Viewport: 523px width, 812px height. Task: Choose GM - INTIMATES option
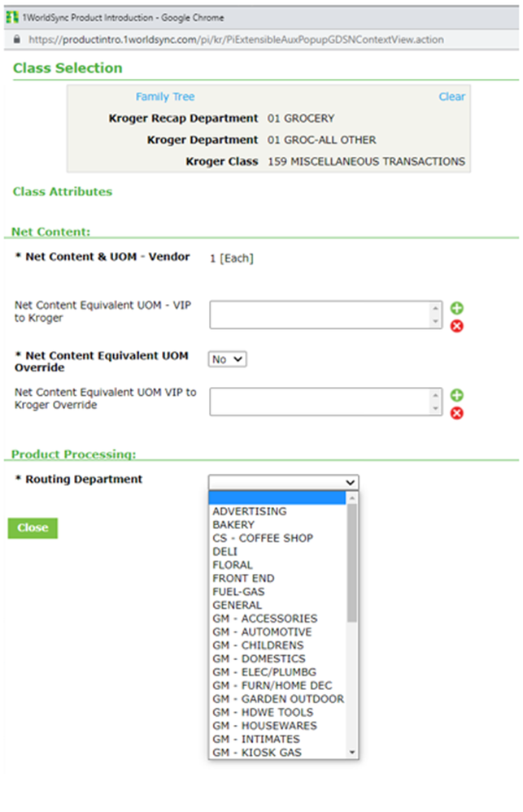277,739
